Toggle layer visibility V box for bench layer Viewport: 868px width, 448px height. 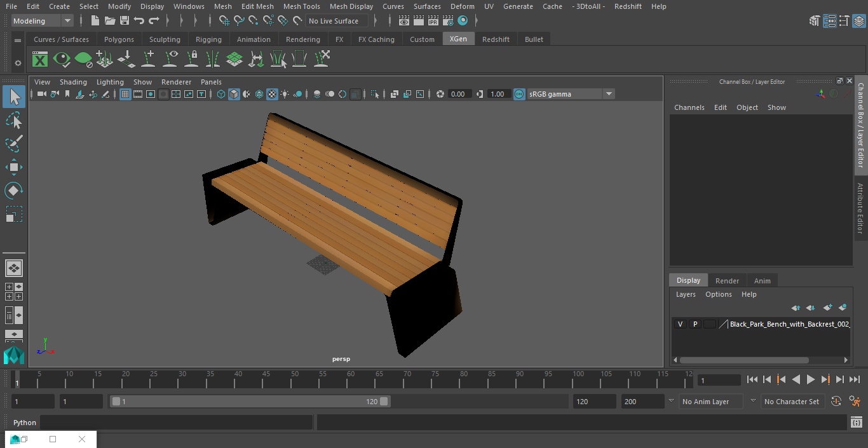coord(680,324)
